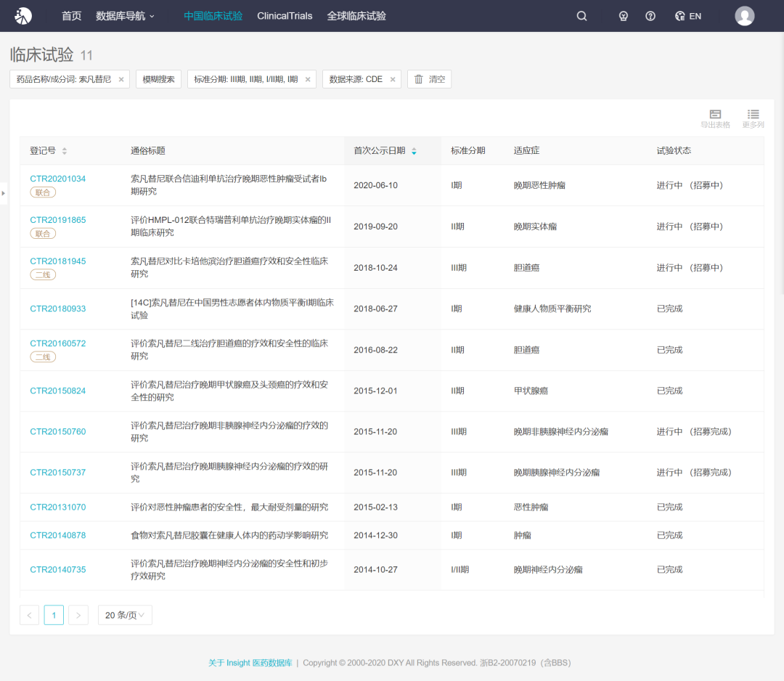Go to previous page arrow
784x681 pixels.
tap(30, 615)
